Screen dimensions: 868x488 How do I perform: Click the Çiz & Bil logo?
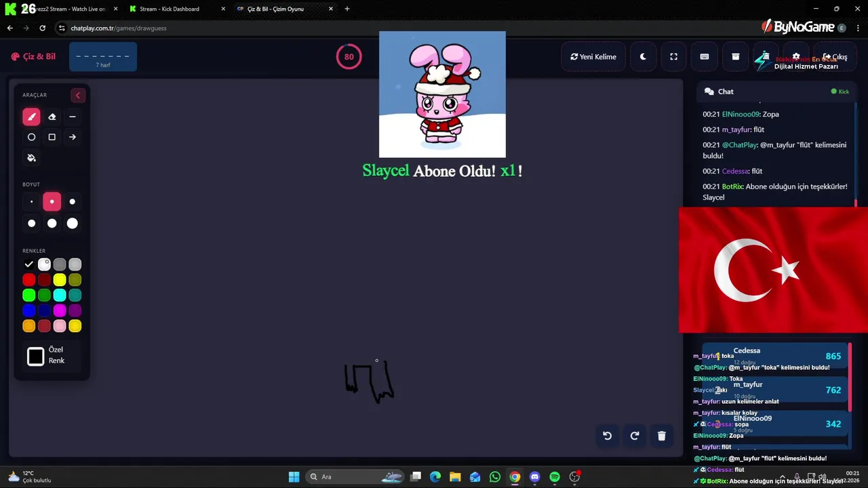click(33, 56)
